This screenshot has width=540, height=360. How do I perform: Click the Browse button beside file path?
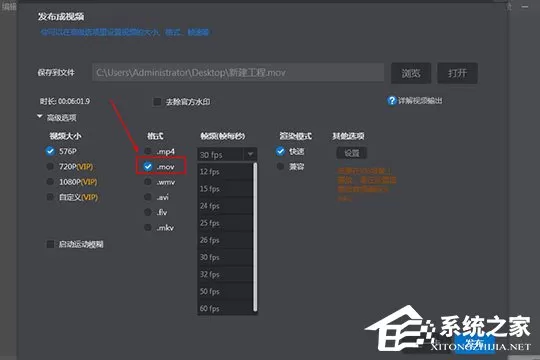click(411, 73)
